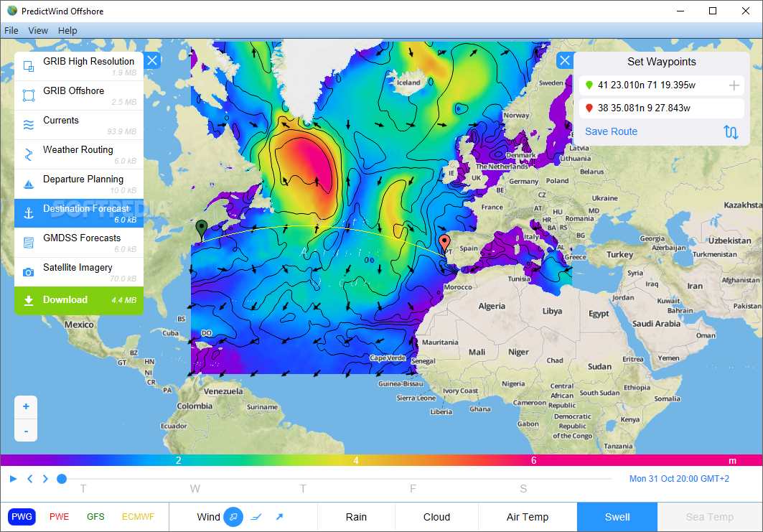The height and width of the screenshot is (532, 763).
Task: Click the F day marker on timeline
Action: pyautogui.click(x=413, y=489)
